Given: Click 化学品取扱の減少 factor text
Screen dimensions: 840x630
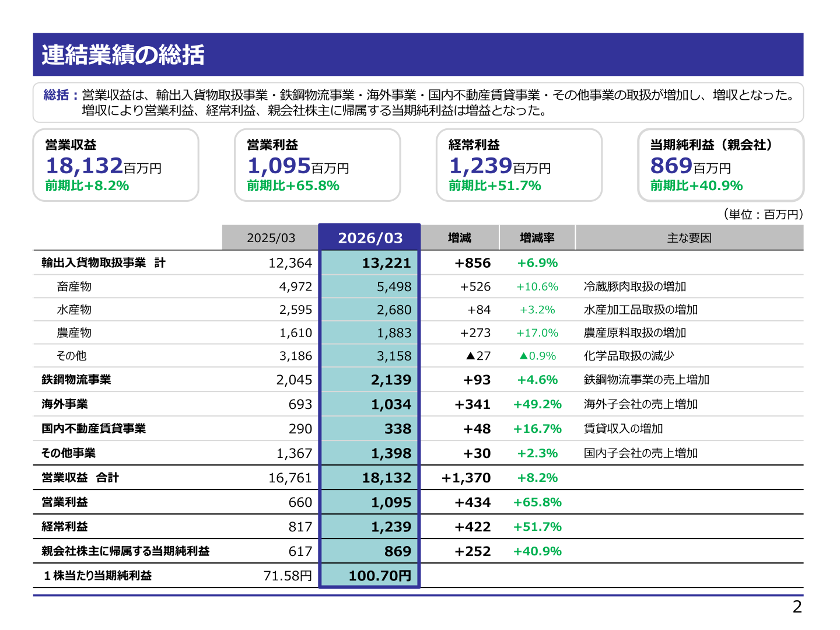Looking at the screenshot, I should [629, 356].
